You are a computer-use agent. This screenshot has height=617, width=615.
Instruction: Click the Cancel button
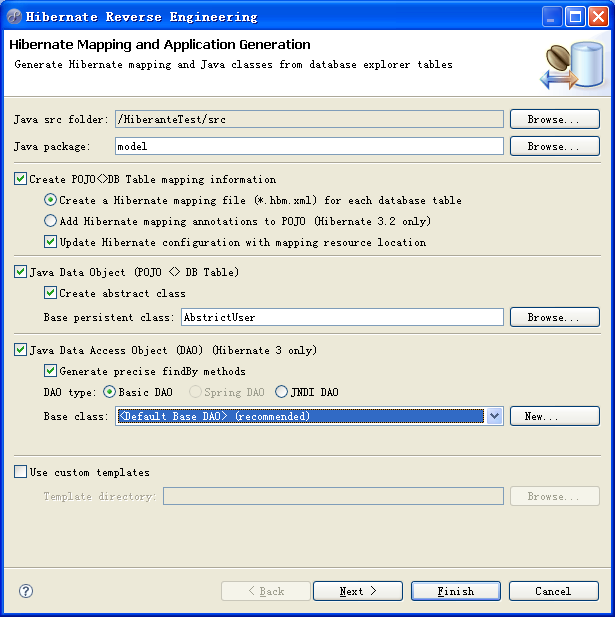(554, 591)
